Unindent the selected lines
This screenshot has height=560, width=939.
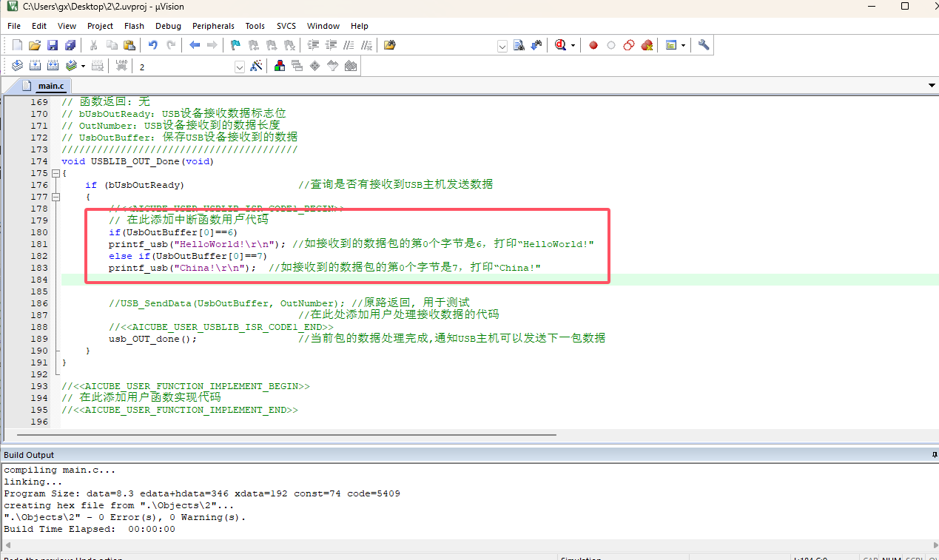(x=331, y=45)
